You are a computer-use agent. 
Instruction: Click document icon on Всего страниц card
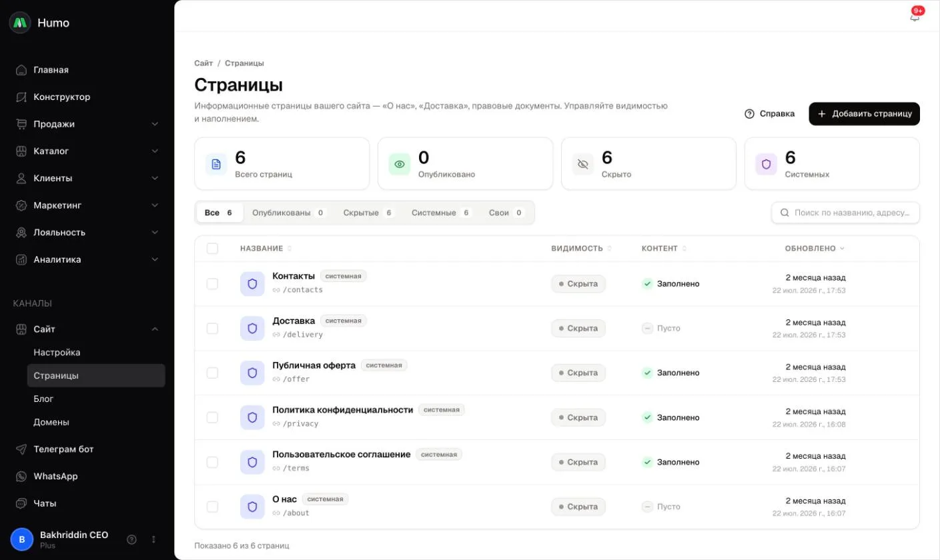click(216, 164)
